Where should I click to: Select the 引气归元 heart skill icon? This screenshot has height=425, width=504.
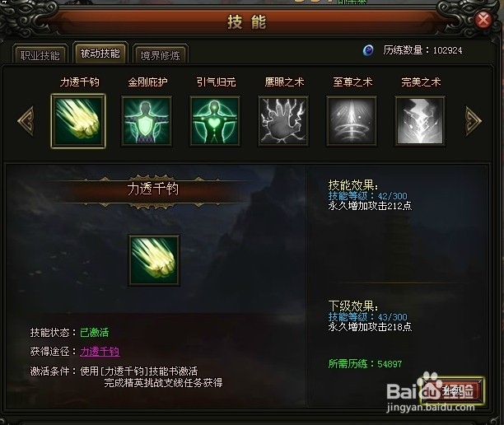pyautogui.click(x=215, y=121)
